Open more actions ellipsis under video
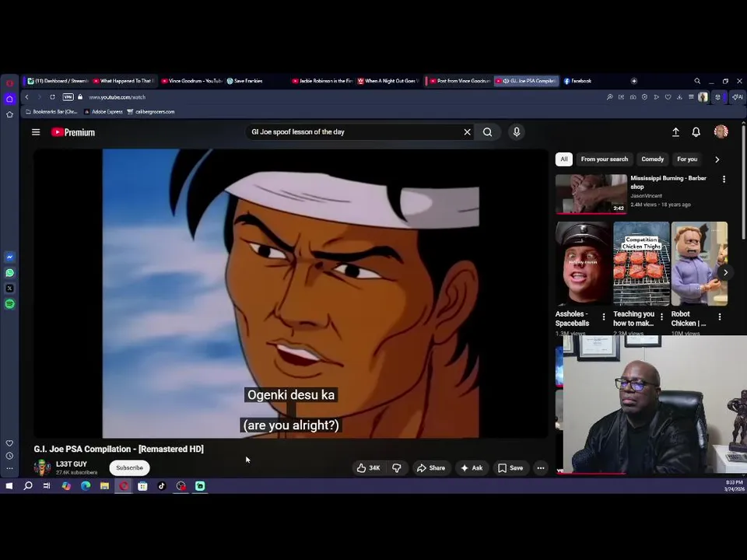 tap(541, 467)
